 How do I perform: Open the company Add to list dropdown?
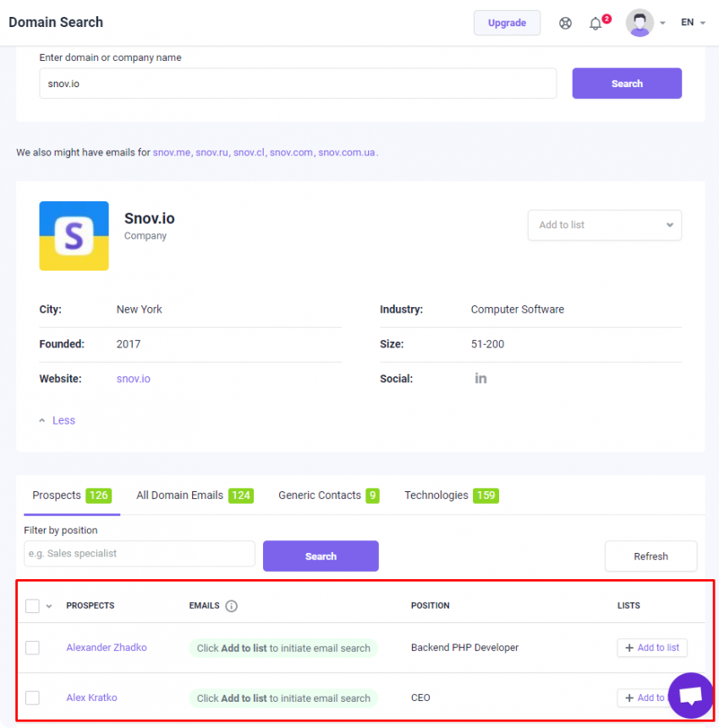[604, 225]
